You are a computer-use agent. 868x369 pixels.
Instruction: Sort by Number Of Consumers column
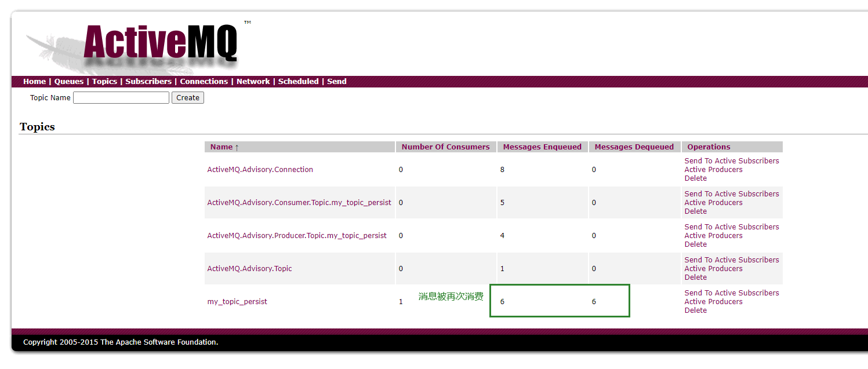(445, 147)
